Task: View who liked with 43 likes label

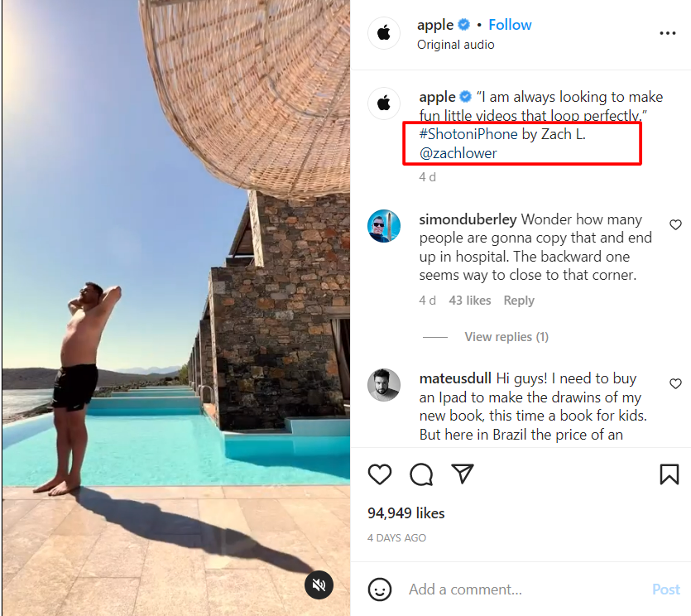Action: pyautogui.click(x=470, y=301)
